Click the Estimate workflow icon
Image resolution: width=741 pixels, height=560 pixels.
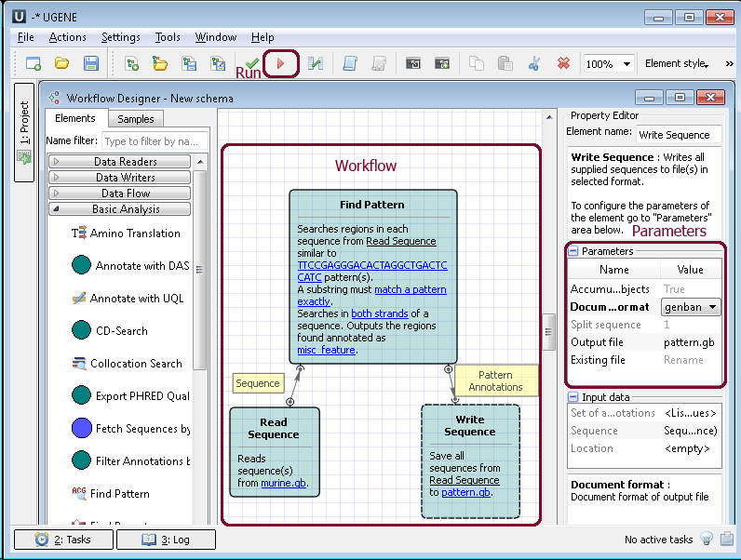click(x=316, y=63)
